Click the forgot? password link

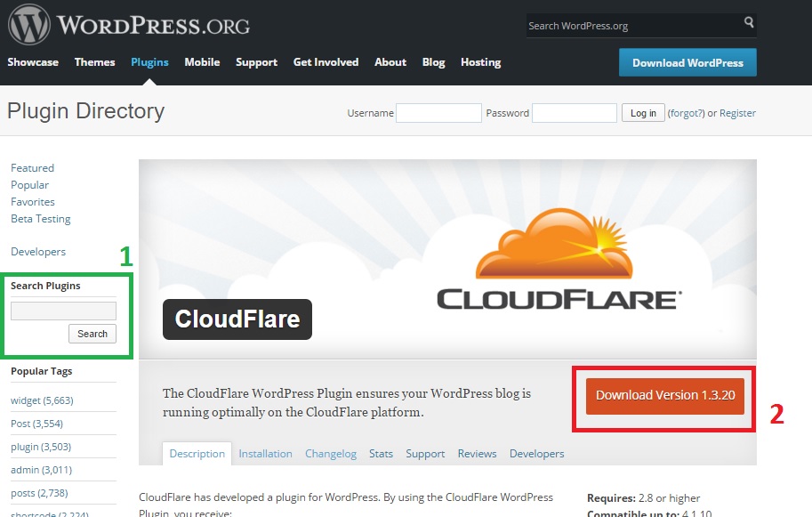pyautogui.click(x=687, y=113)
